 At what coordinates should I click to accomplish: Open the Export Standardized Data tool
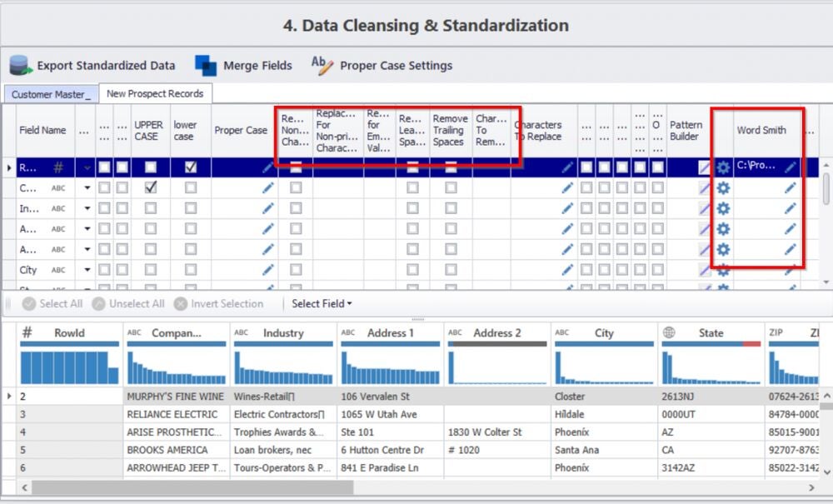click(x=92, y=65)
